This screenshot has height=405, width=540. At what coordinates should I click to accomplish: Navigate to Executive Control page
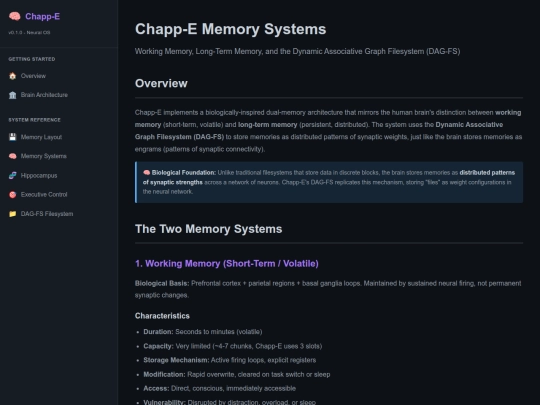tap(44, 194)
